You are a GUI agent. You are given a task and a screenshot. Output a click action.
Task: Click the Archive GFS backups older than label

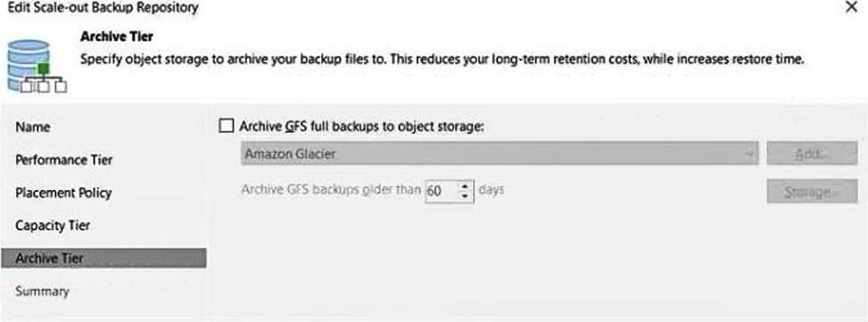331,190
